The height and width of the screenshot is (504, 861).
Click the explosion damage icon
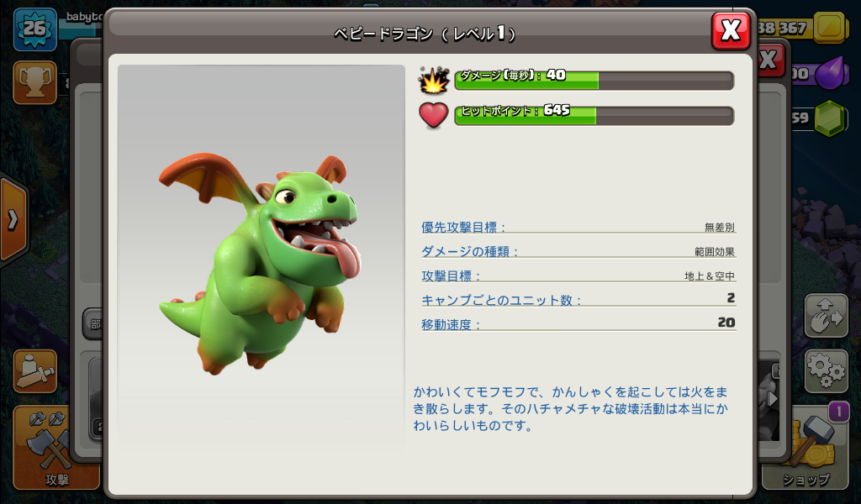point(434,80)
